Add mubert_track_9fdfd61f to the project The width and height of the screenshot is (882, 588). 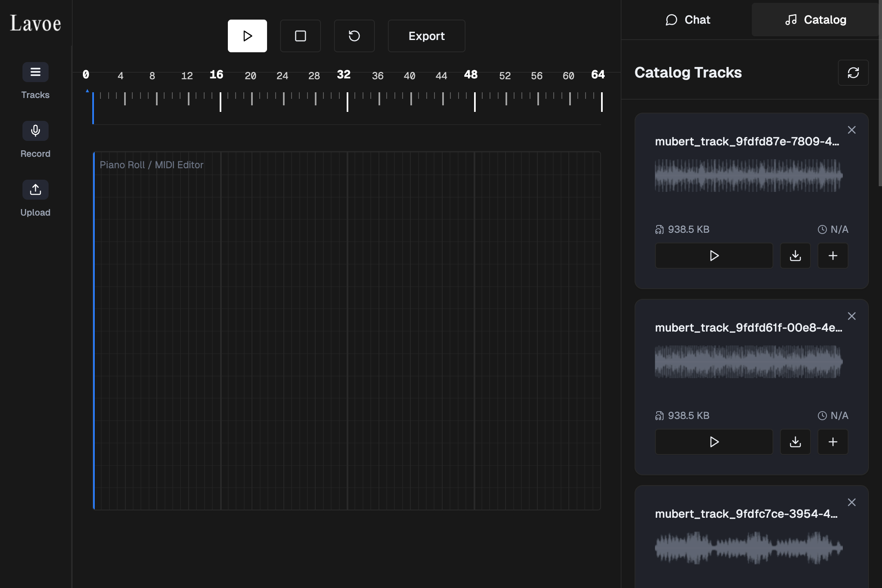coord(833,442)
